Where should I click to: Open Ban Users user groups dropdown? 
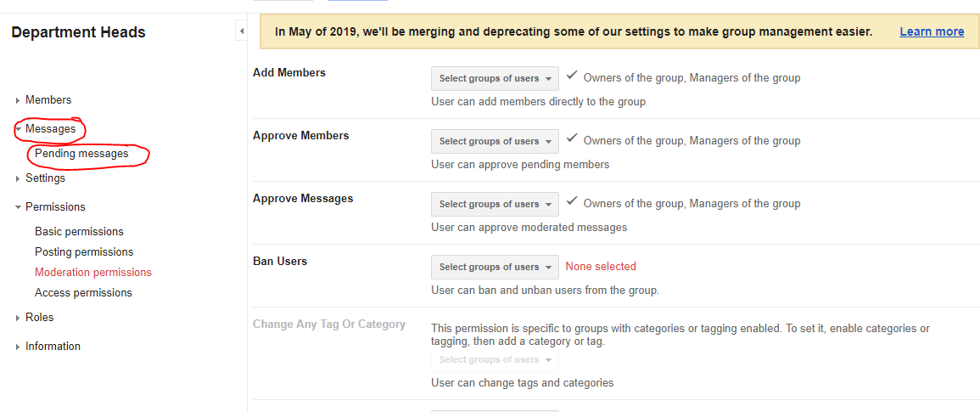click(495, 267)
